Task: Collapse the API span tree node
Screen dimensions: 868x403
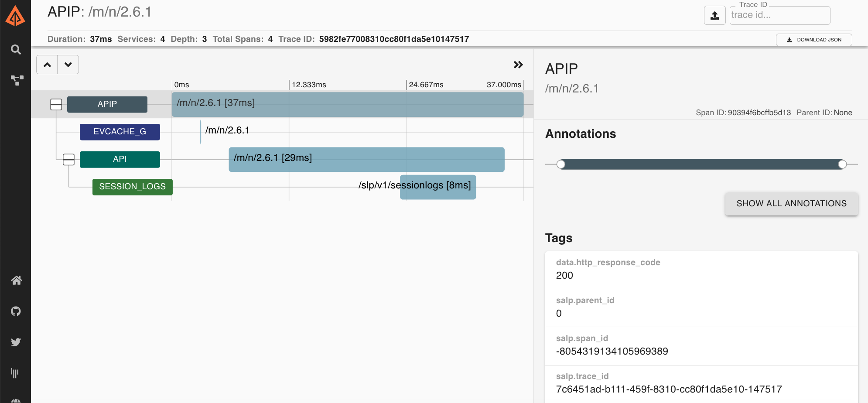Action: tap(68, 160)
